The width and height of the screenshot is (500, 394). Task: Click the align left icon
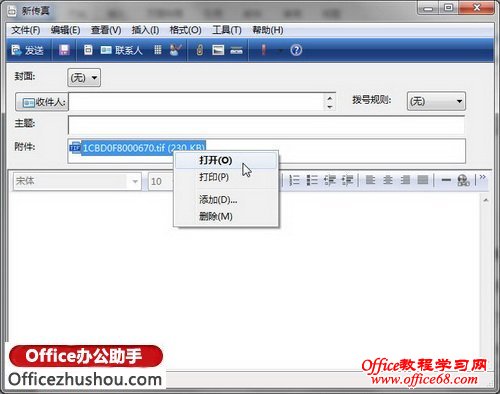tap(370, 180)
